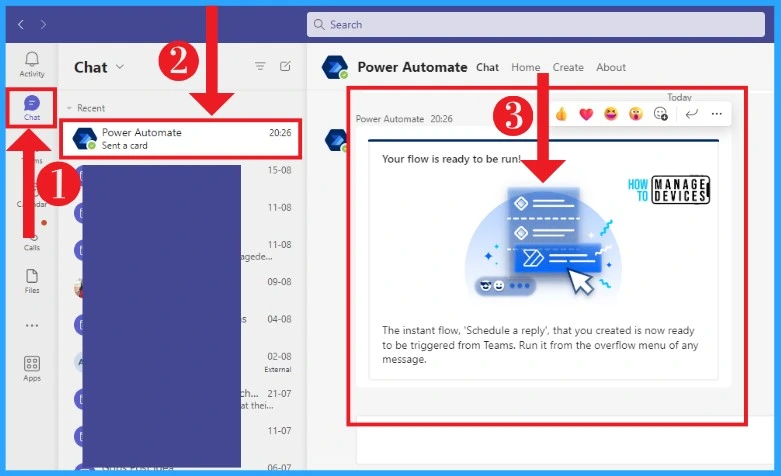The width and height of the screenshot is (781, 476).
Task: Start a new chat with compose icon
Action: [285, 66]
